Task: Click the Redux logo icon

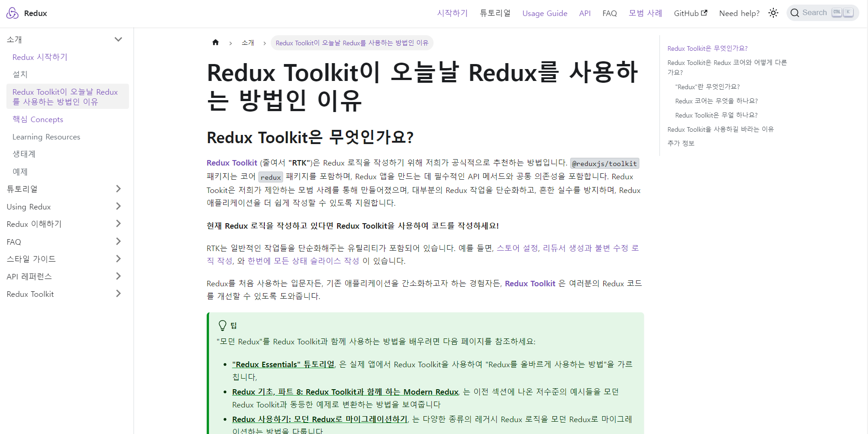Action: pyautogui.click(x=12, y=13)
